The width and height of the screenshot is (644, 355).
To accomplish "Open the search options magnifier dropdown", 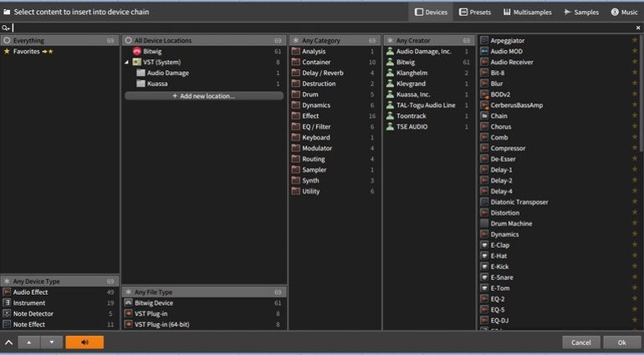I will point(7,28).
